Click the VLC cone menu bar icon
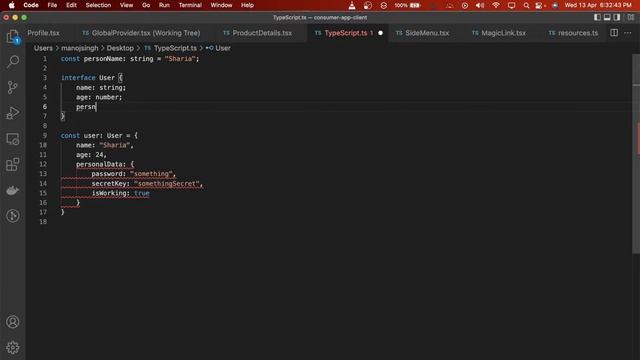 352,5
